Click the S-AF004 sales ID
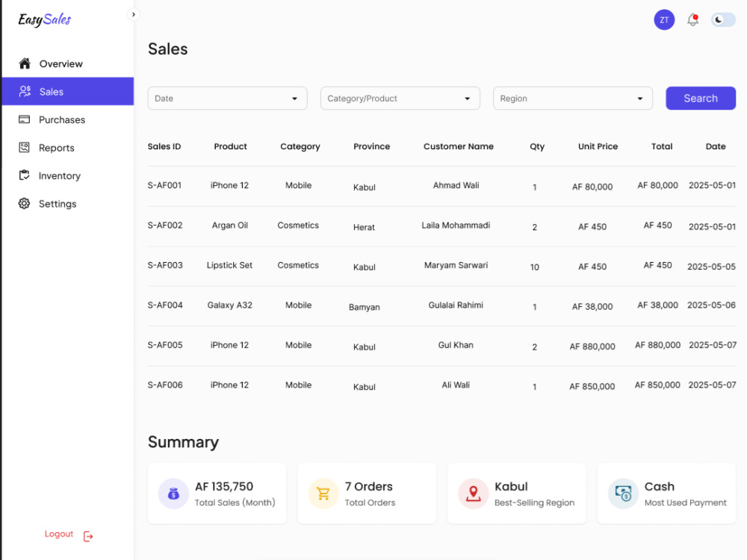 click(165, 305)
